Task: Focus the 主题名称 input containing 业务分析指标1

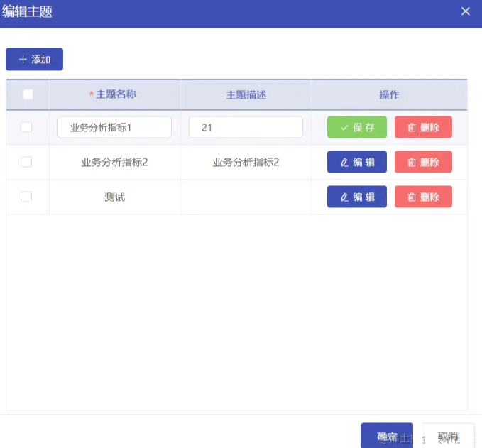Action: coord(114,128)
